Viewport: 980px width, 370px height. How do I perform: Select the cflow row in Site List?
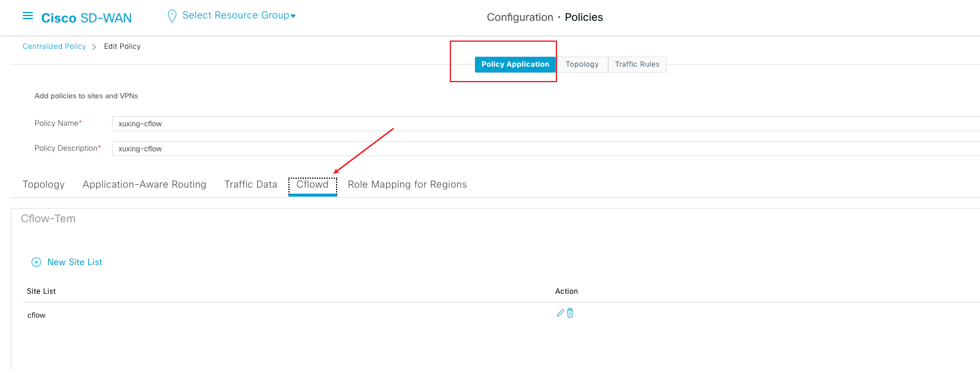coord(36,315)
